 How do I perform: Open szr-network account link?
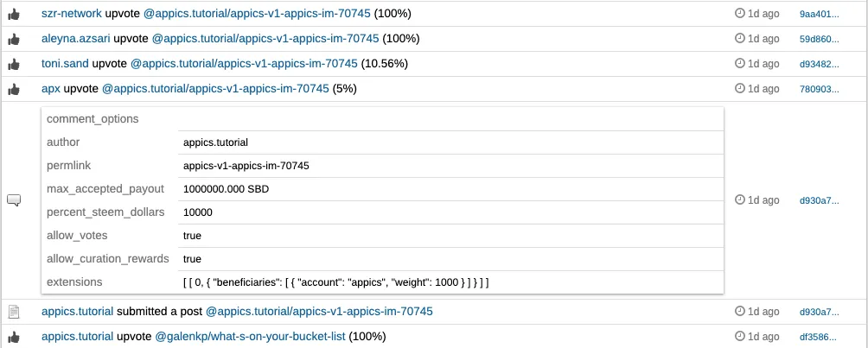[x=72, y=13]
